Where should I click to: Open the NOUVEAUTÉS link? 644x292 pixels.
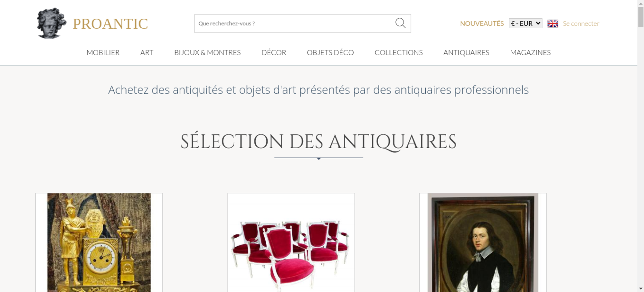(x=482, y=23)
